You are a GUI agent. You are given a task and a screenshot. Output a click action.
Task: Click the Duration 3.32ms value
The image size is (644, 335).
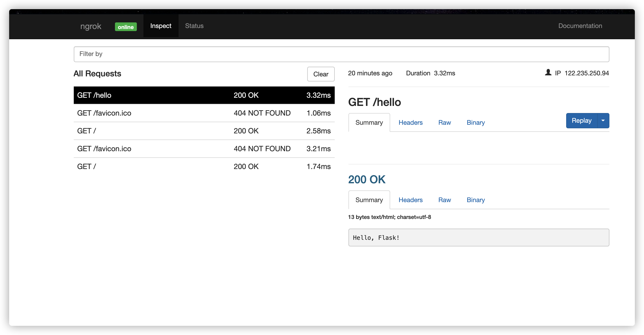point(444,73)
